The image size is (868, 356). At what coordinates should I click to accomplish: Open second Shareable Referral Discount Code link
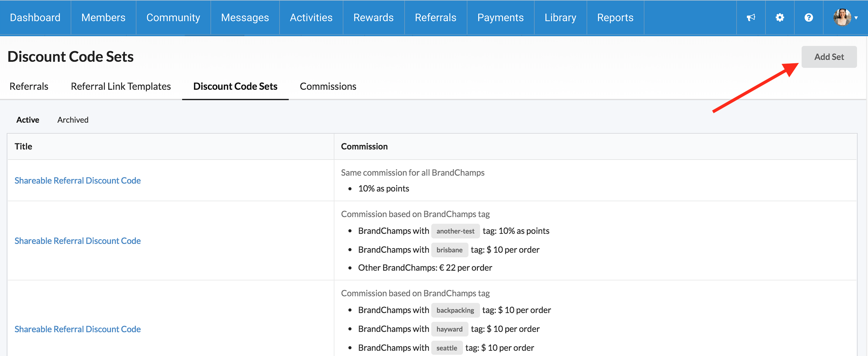point(77,241)
